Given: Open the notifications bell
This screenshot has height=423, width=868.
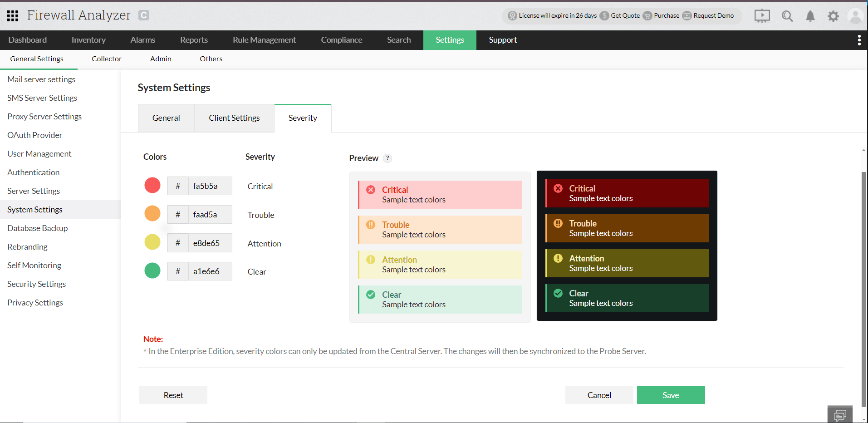Looking at the screenshot, I should 810,16.
